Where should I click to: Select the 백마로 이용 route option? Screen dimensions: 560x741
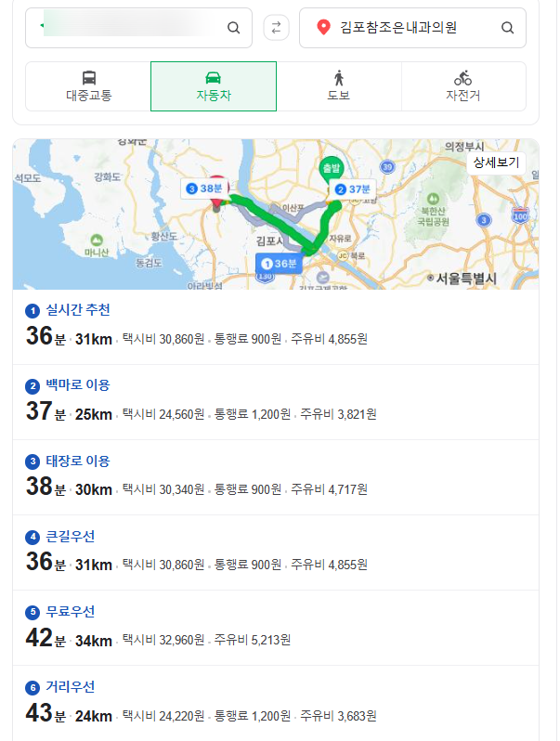[276, 402]
